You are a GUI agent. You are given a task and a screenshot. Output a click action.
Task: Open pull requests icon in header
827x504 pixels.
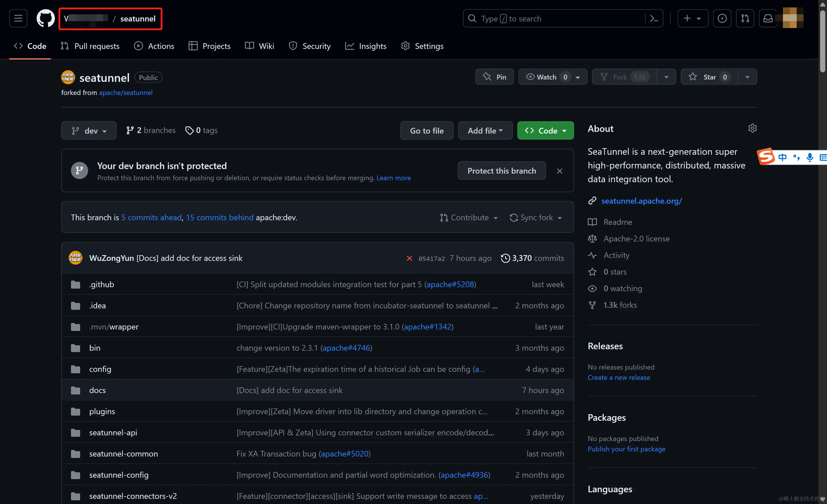[x=745, y=19]
